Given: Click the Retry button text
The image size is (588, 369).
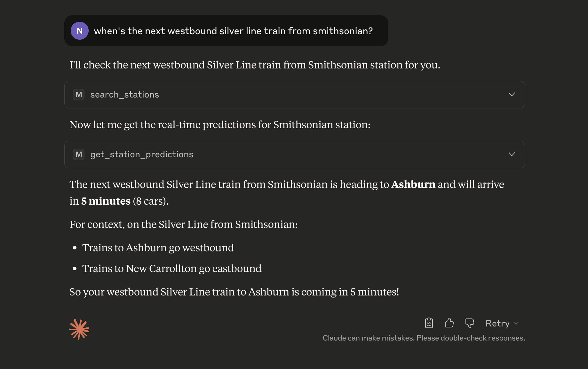Looking at the screenshot, I should tap(497, 323).
